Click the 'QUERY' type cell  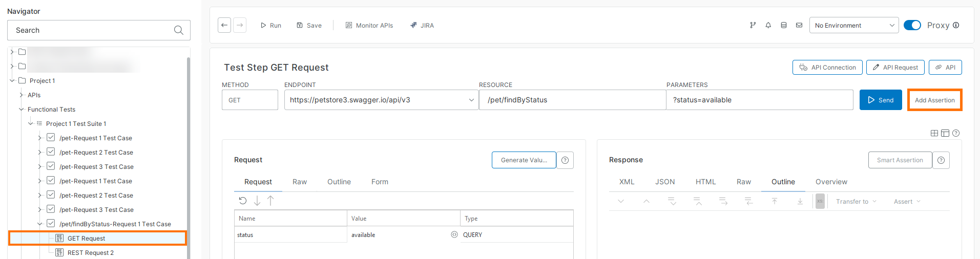coord(517,234)
